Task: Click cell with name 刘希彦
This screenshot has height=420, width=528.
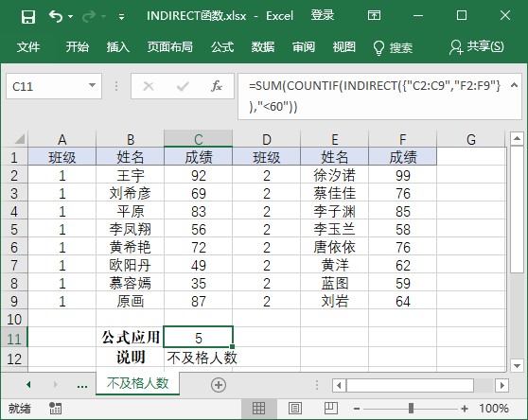Action: [130, 194]
